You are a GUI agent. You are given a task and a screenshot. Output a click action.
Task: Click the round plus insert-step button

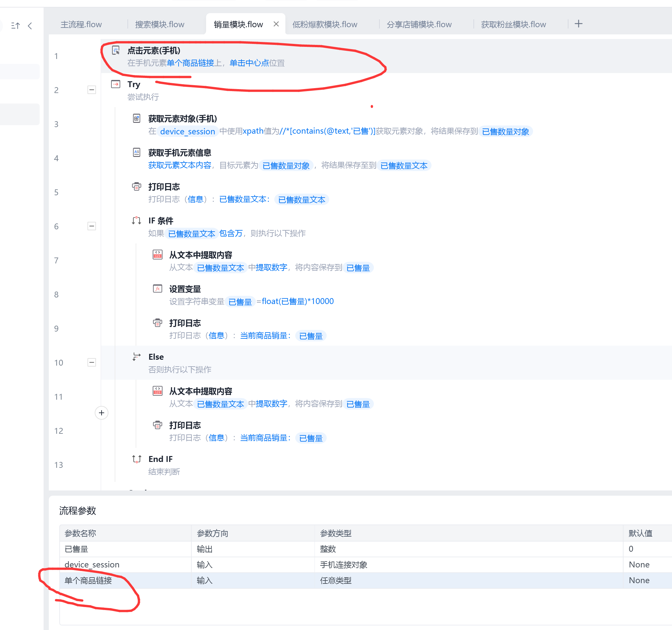102,413
